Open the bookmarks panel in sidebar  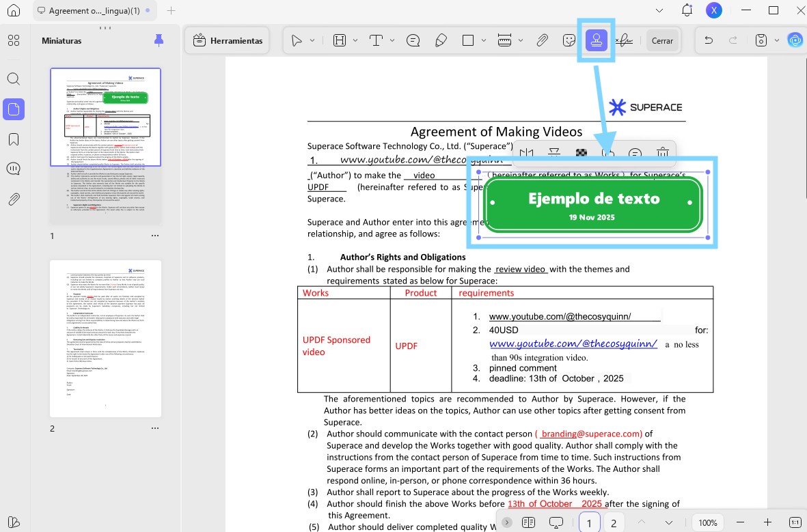14,139
